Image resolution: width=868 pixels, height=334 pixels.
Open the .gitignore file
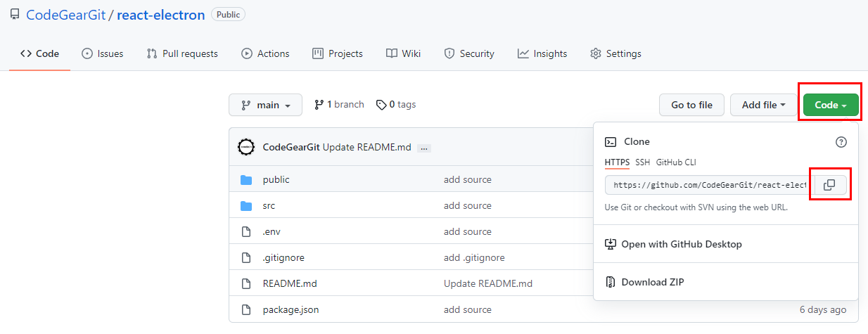pos(283,257)
